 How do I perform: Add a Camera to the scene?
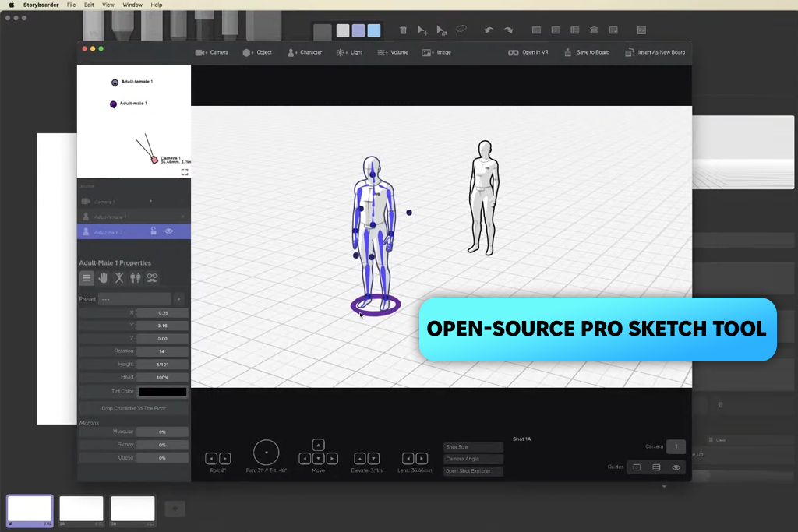[212, 52]
